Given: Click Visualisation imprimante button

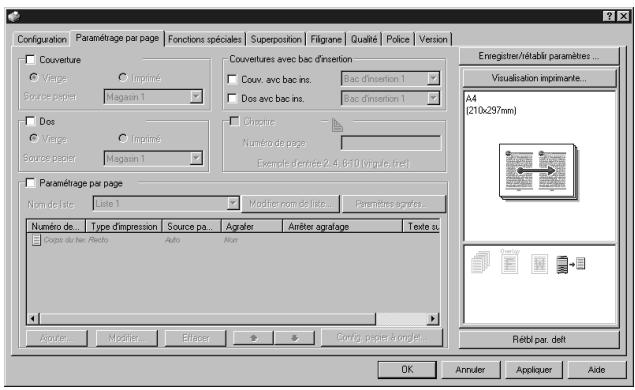Looking at the screenshot, I should point(539,78).
